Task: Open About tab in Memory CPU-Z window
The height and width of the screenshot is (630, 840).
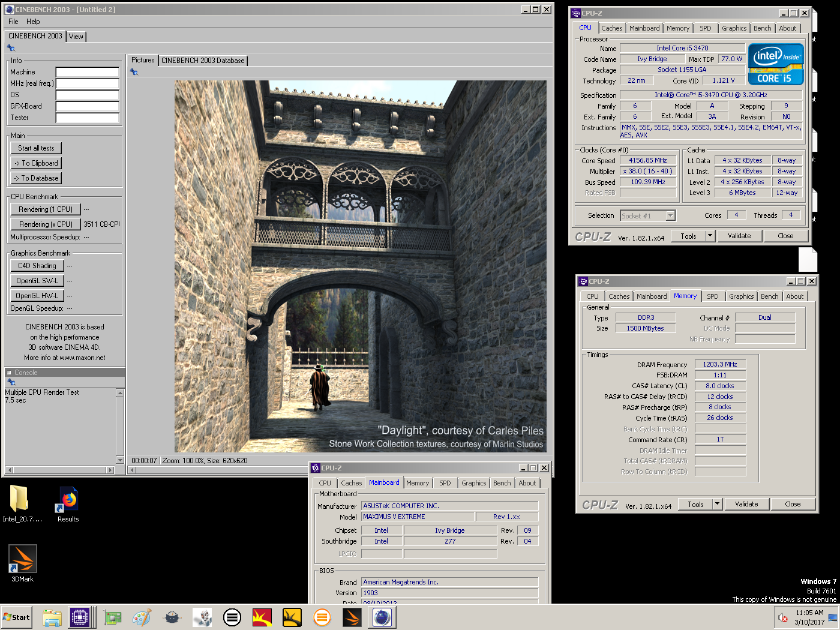Action: coord(795,296)
